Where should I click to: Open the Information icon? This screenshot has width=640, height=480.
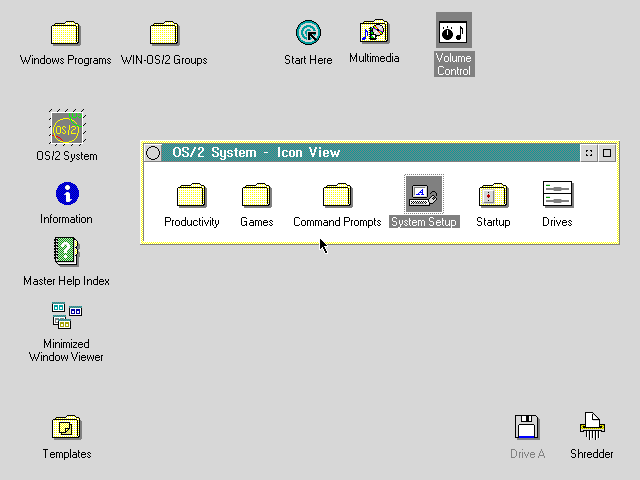tap(67, 193)
